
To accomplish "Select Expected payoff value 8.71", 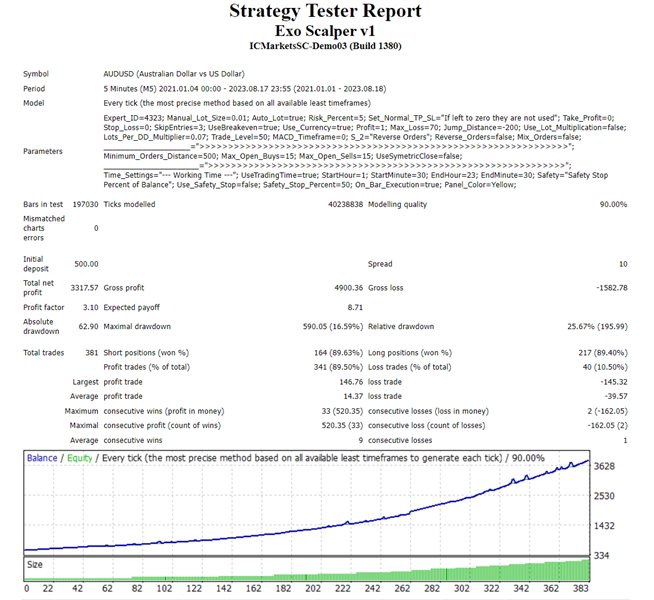I will (355, 307).
